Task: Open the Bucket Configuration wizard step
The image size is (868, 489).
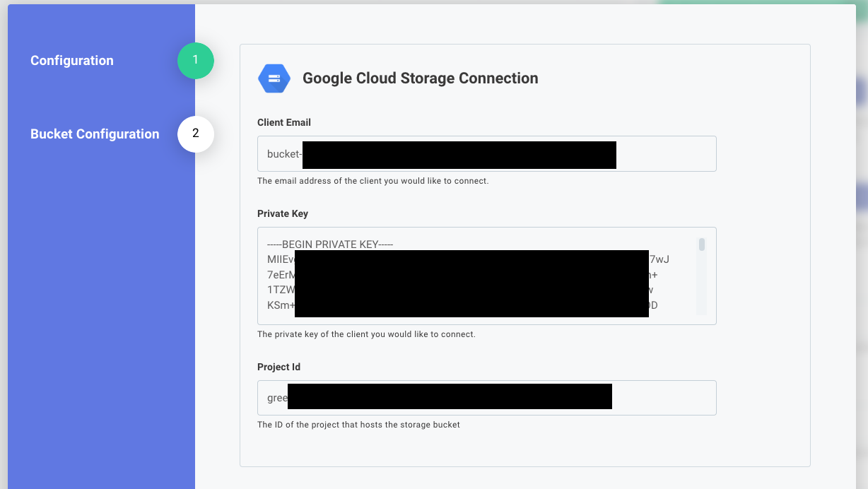Action: [95, 134]
